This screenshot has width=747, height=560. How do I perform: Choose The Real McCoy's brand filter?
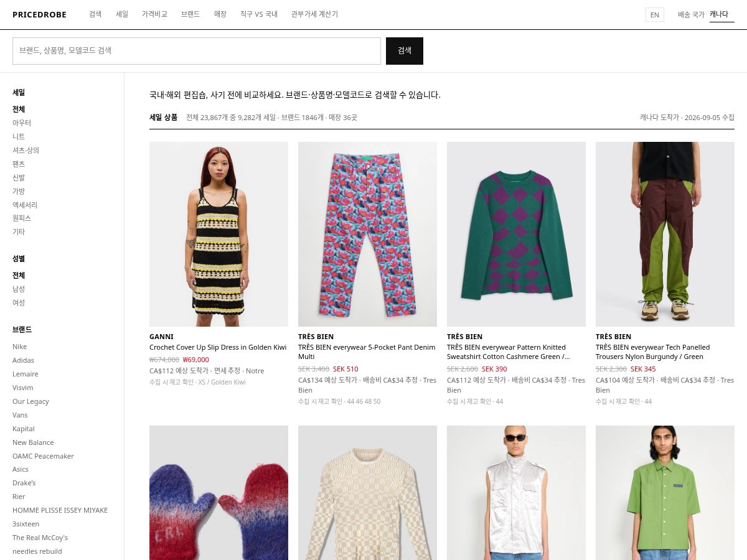point(40,538)
